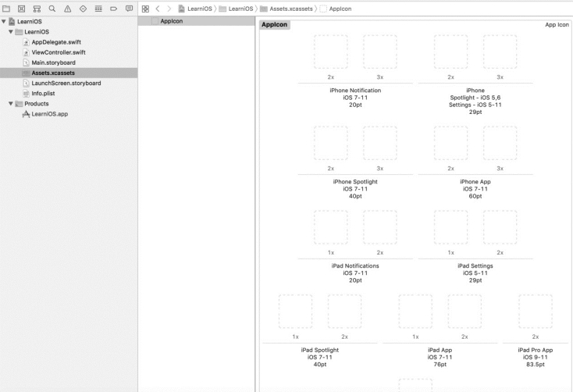Screen dimensions: 573x392
Task: Collapse the LearniOS group folder
Action: coord(11,32)
